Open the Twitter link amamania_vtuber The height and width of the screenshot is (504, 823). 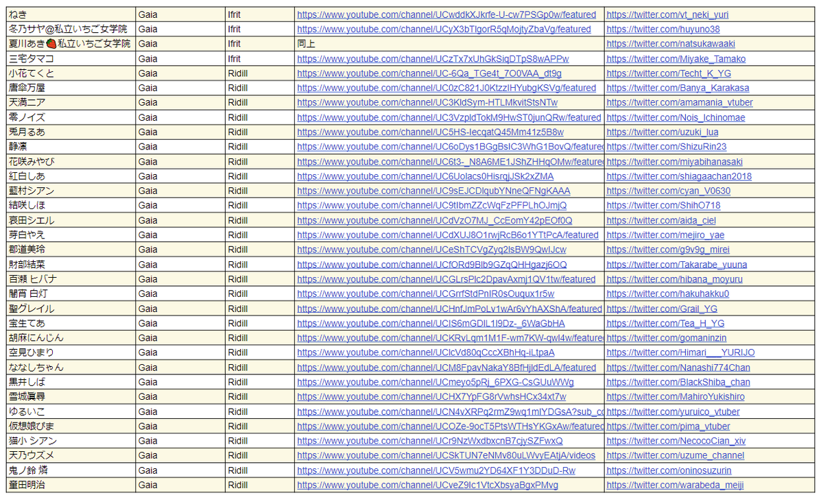(680, 103)
